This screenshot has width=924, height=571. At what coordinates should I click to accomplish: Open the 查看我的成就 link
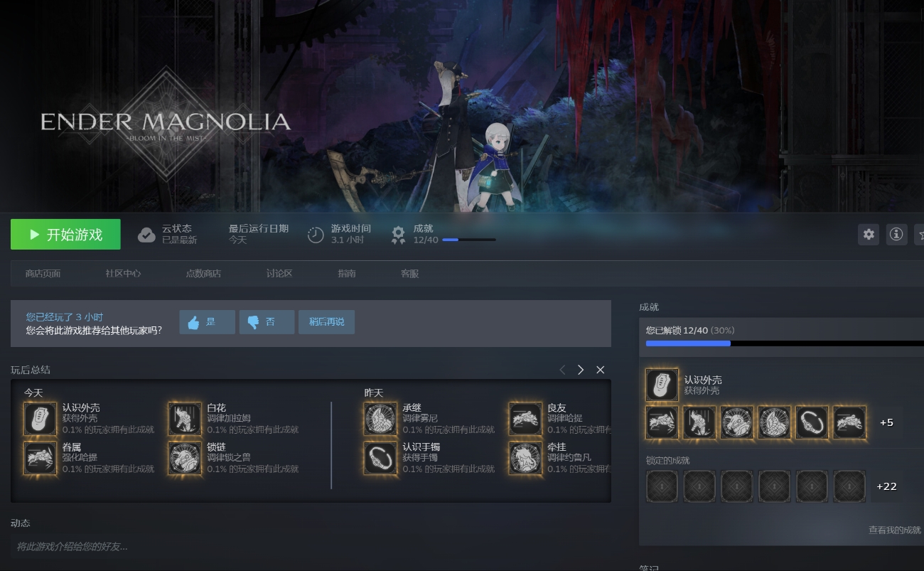894,530
